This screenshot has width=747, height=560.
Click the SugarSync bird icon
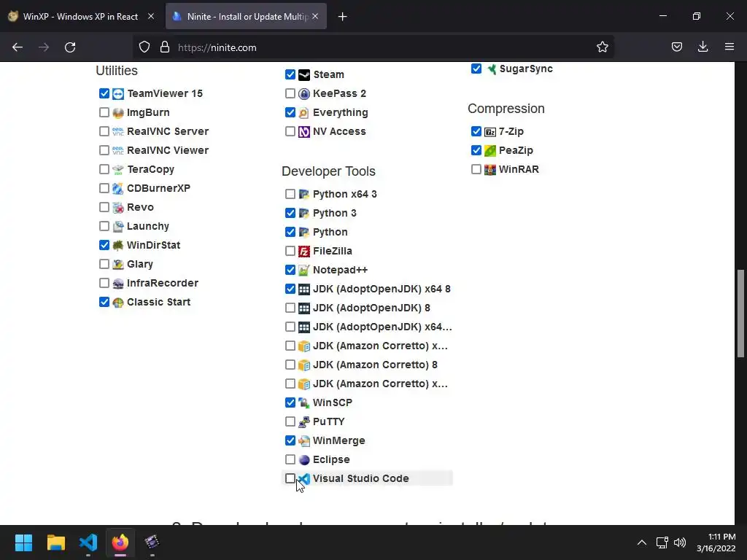click(x=491, y=69)
